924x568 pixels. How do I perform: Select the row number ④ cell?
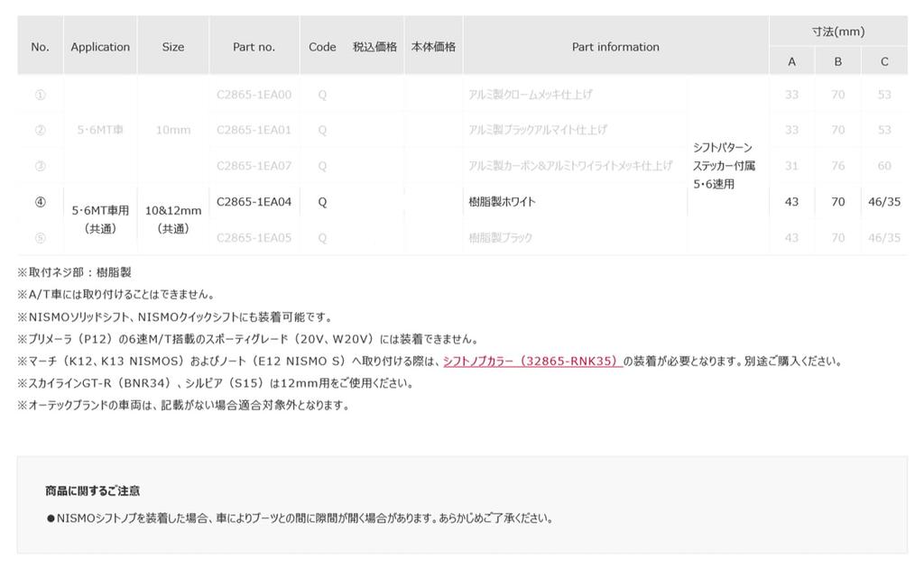40,202
